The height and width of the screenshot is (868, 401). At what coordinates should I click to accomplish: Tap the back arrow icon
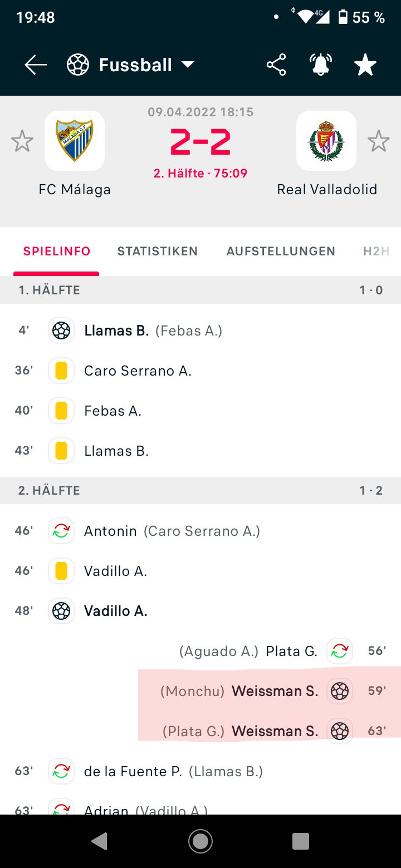36,65
